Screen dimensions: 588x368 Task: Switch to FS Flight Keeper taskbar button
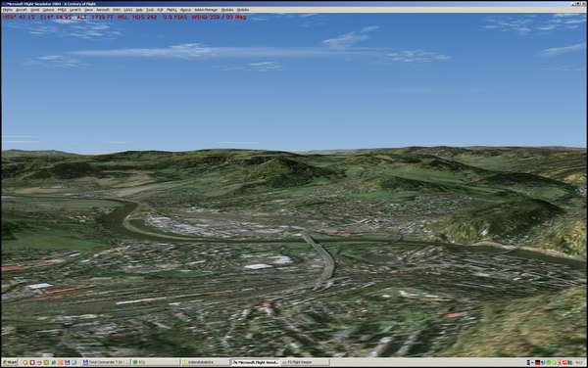point(305,362)
